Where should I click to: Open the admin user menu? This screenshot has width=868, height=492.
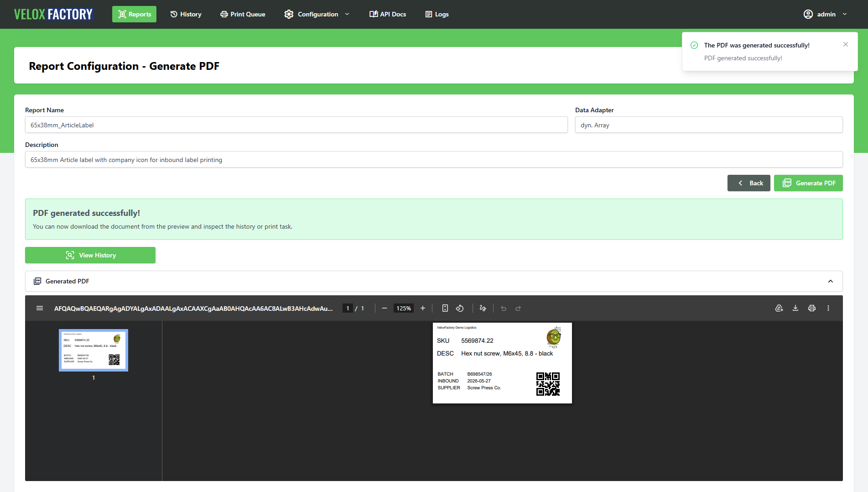click(x=825, y=14)
